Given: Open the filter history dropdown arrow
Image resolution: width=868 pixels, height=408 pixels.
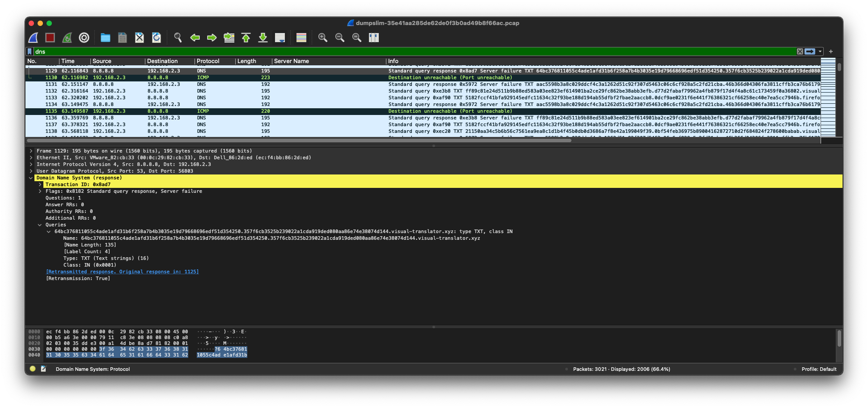Looking at the screenshot, I should tap(820, 51).
